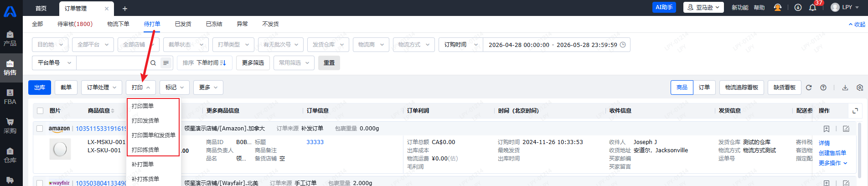Open the 目的地 filter dropdown

click(50, 45)
